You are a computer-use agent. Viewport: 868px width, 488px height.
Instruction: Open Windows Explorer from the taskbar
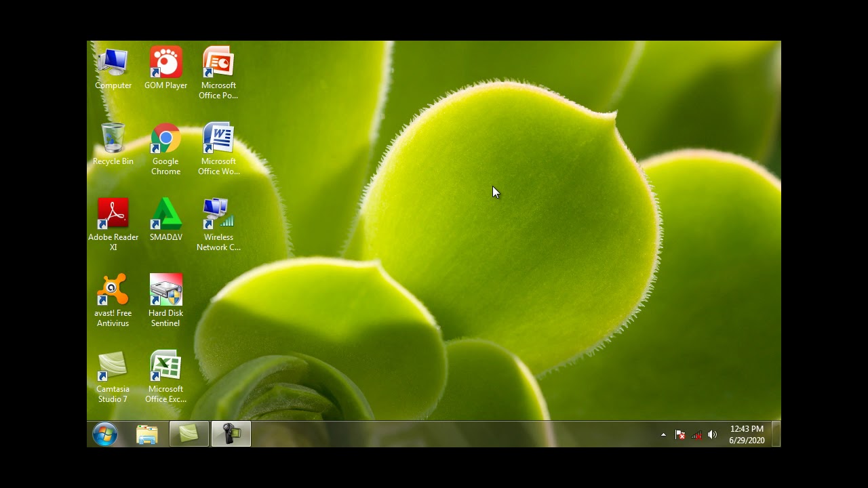click(x=146, y=434)
